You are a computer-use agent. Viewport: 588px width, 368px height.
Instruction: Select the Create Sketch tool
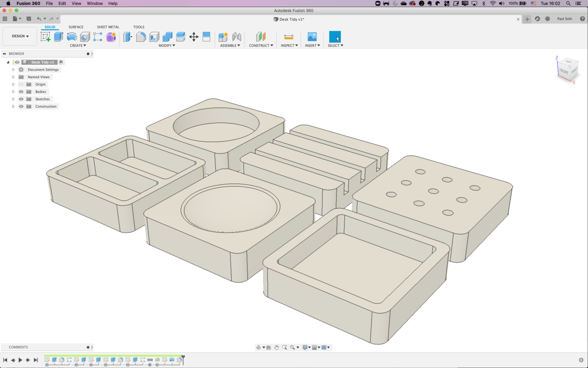coord(46,36)
